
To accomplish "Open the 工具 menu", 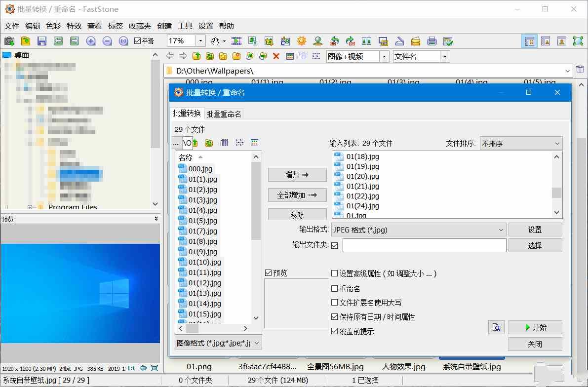I will click(185, 26).
